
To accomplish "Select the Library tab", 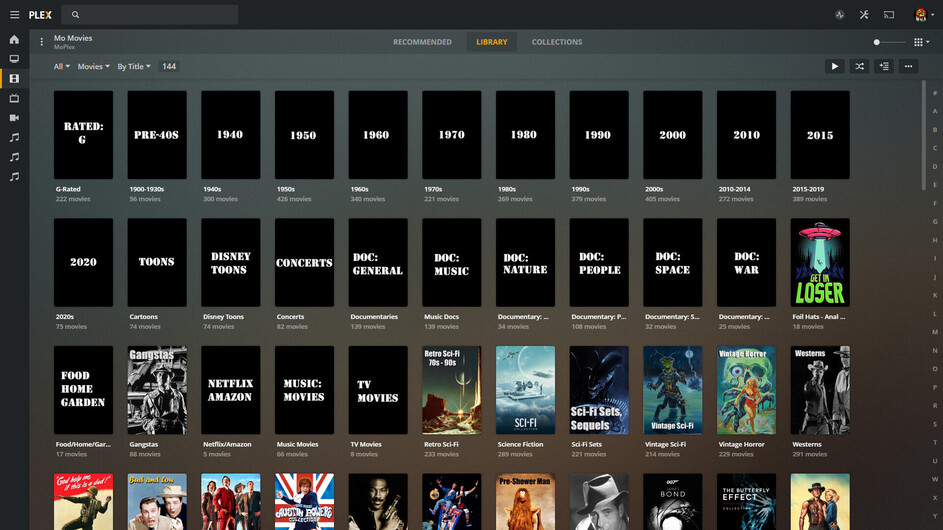I will 492,42.
